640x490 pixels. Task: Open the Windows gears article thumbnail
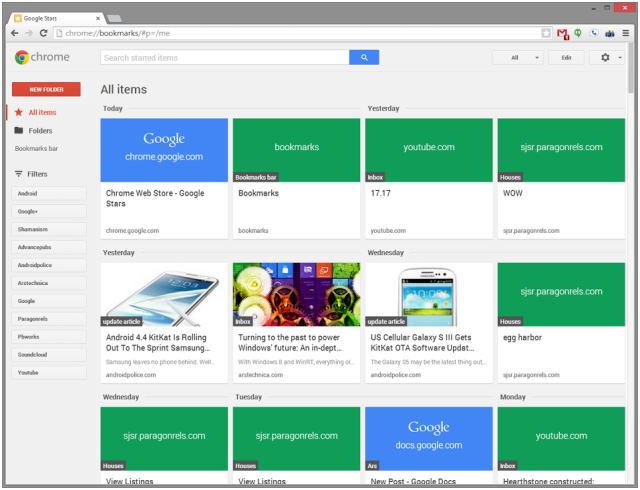pos(296,294)
